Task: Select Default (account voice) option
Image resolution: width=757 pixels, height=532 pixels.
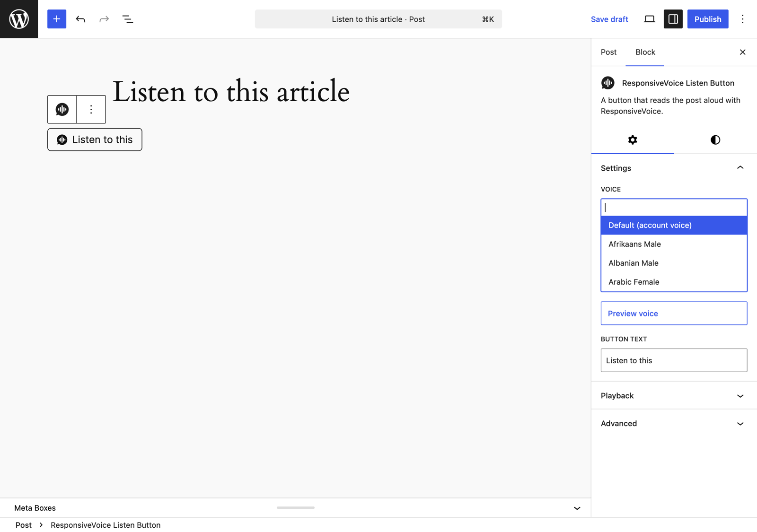Action: click(x=674, y=225)
